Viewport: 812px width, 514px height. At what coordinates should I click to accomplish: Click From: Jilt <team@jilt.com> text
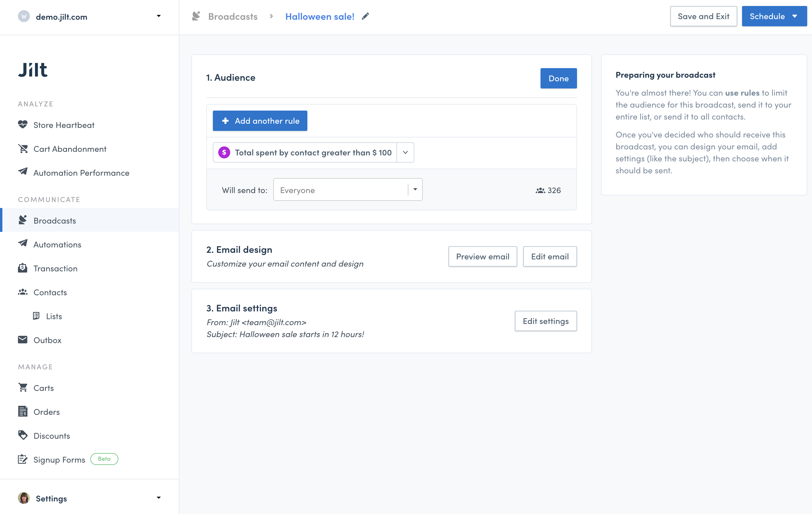tap(256, 322)
